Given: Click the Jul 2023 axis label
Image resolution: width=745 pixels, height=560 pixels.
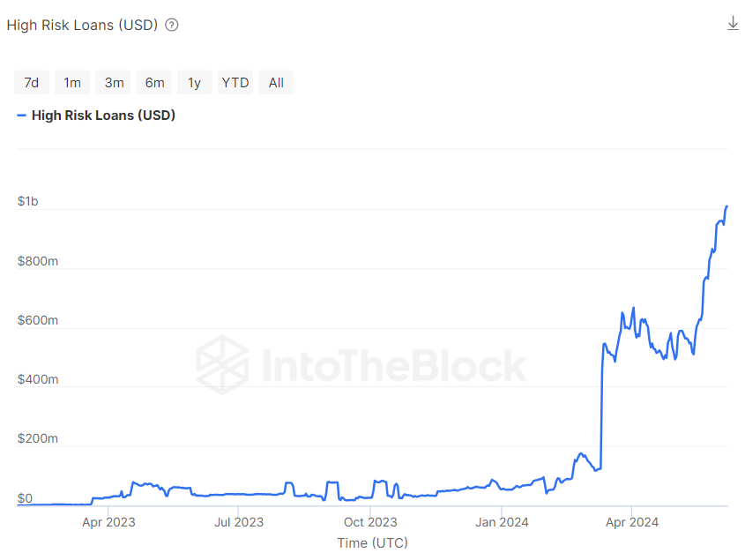Looking at the screenshot, I should (238, 522).
